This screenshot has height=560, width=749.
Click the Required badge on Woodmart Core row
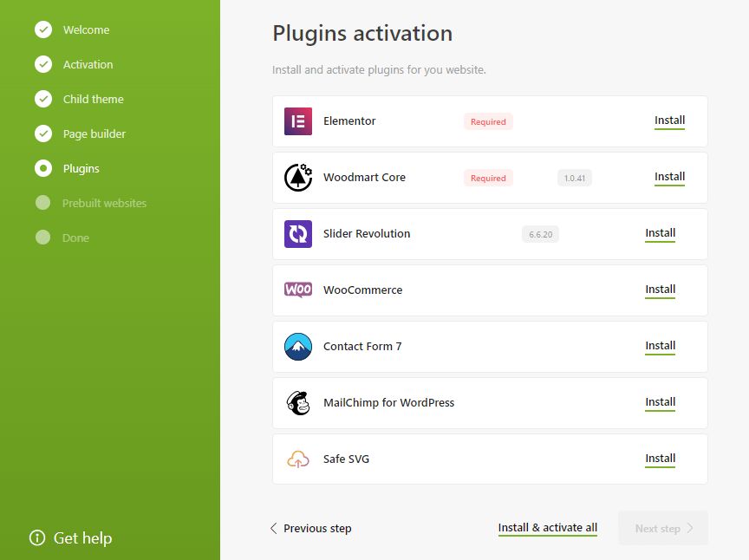488,179
